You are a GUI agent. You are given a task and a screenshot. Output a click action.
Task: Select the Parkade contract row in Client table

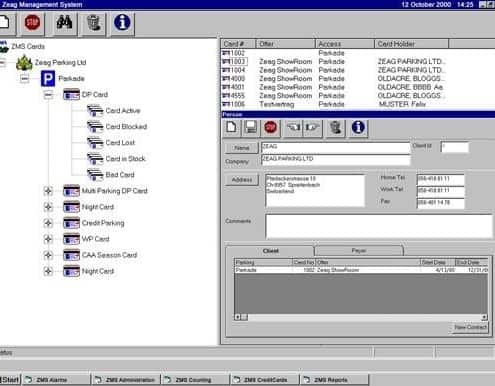coord(361,270)
